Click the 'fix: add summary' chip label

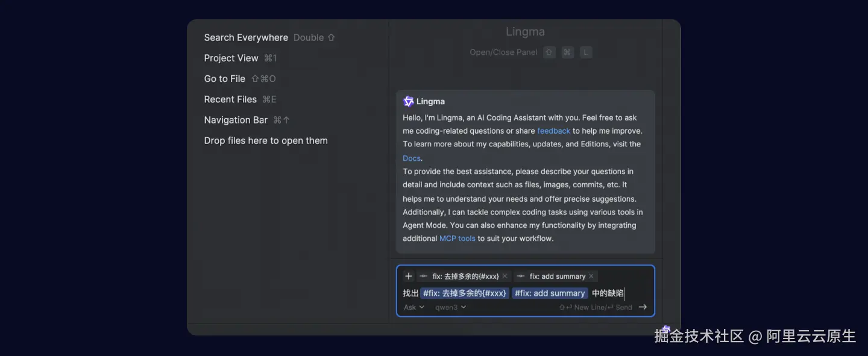click(x=558, y=276)
